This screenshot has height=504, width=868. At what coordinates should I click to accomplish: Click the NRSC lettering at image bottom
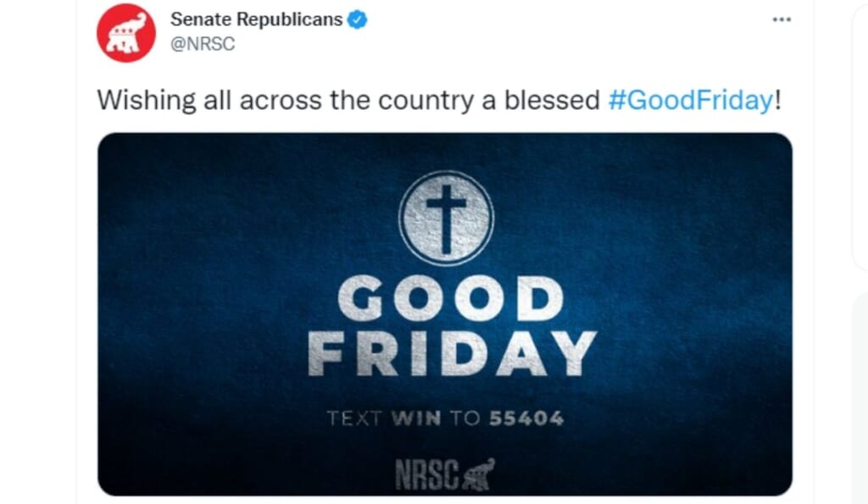427,474
